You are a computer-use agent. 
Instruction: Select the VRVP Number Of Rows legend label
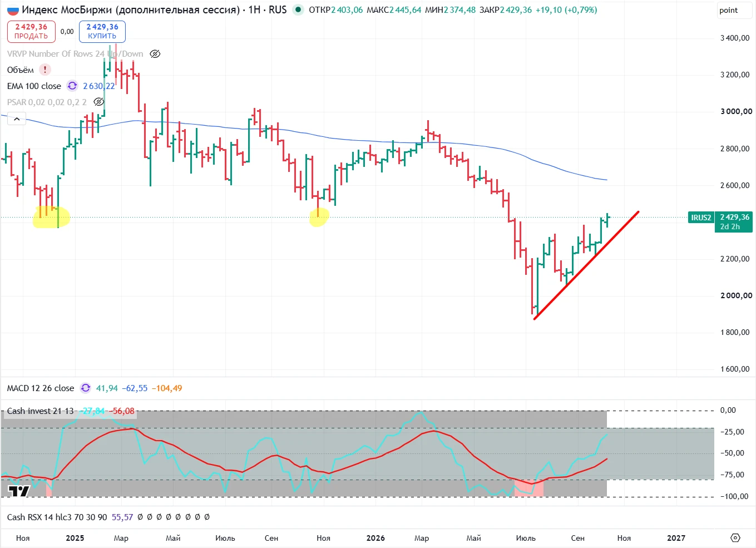tap(75, 53)
